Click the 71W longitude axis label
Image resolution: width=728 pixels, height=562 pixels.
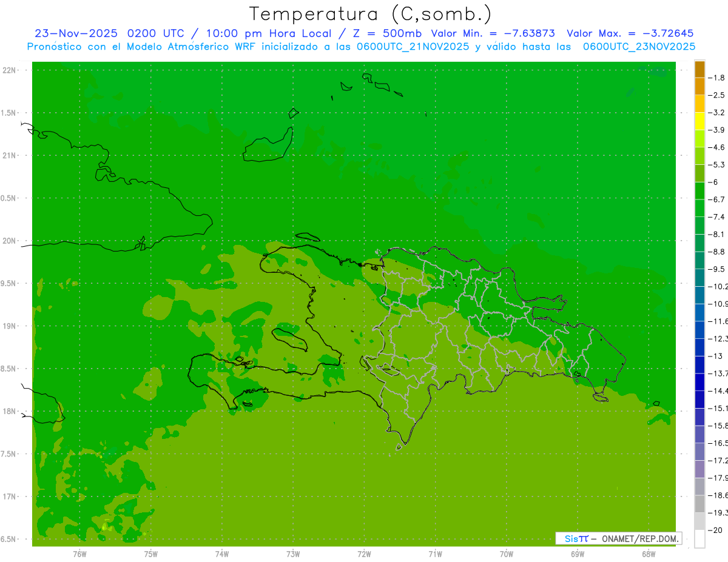coord(435,554)
